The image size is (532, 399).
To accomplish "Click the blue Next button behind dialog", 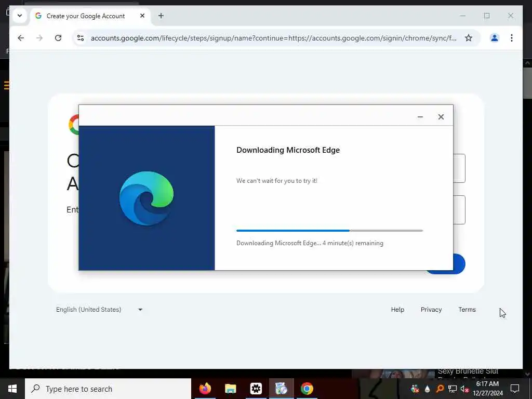I will 459,264.
